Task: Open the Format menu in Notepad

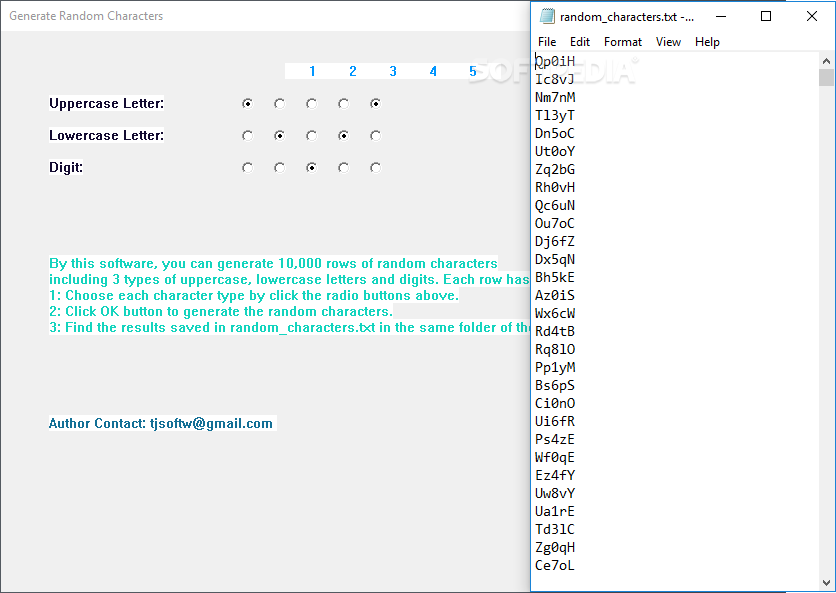Action: click(x=623, y=42)
